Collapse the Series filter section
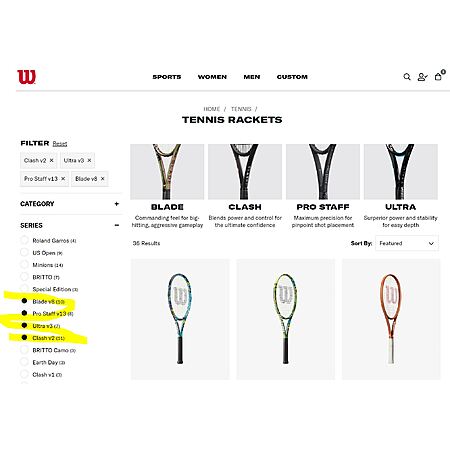Screen dimensions: 450x450 [117, 225]
